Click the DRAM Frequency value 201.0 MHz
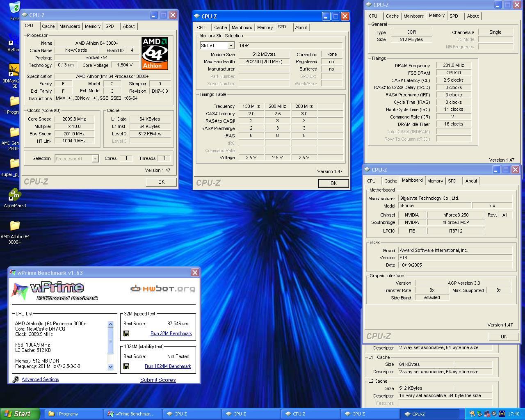Image resolution: width=525 pixels, height=420 pixels. [454, 65]
